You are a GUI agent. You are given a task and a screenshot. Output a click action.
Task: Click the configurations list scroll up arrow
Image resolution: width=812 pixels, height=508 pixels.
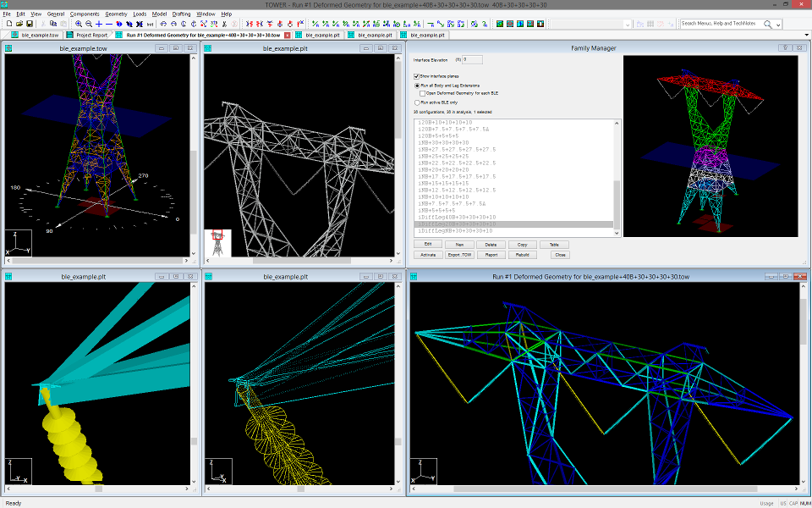pyautogui.click(x=617, y=124)
